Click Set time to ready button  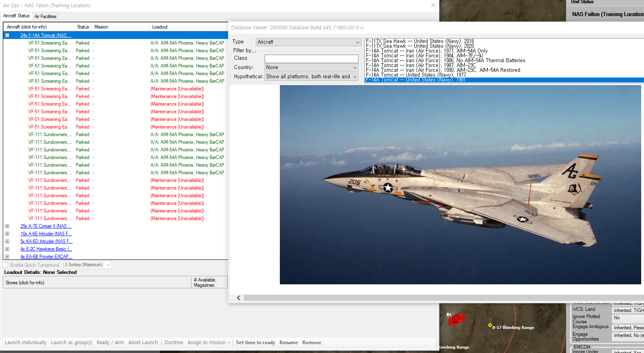click(255, 343)
